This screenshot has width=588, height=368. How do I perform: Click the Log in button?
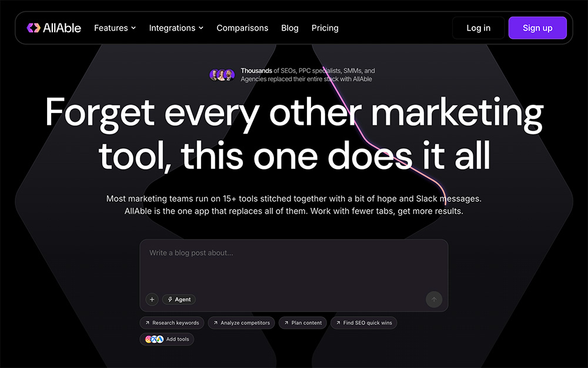pos(478,28)
